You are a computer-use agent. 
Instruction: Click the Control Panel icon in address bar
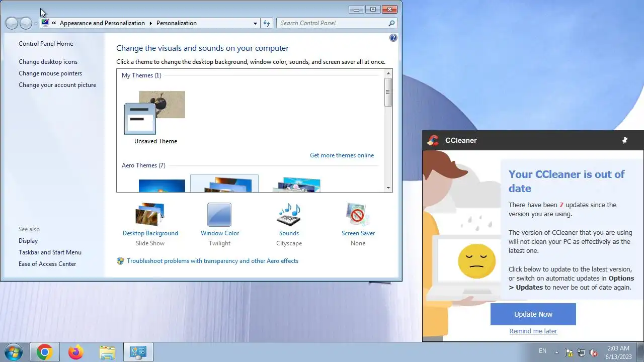pyautogui.click(x=45, y=23)
